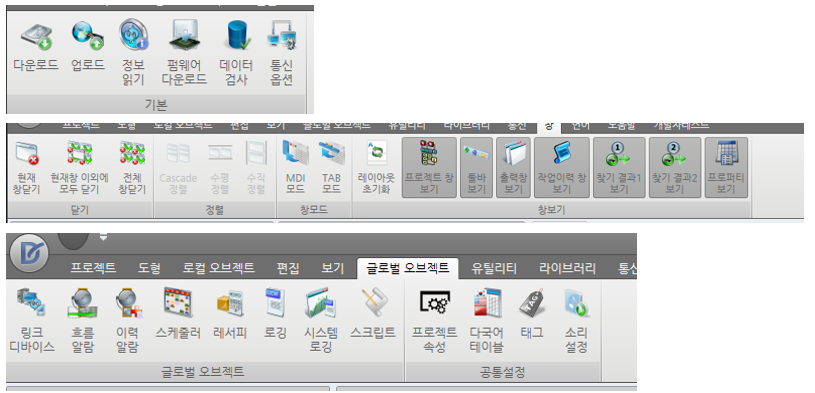Open 다국어 테이블 (Multilingual table)
The height and width of the screenshot is (393, 815).
pos(487,321)
